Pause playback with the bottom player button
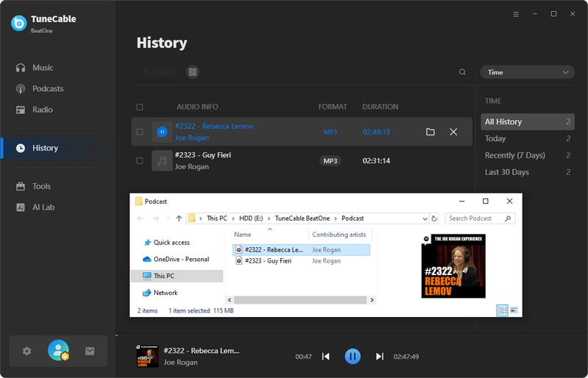The image size is (588, 378). pos(353,356)
